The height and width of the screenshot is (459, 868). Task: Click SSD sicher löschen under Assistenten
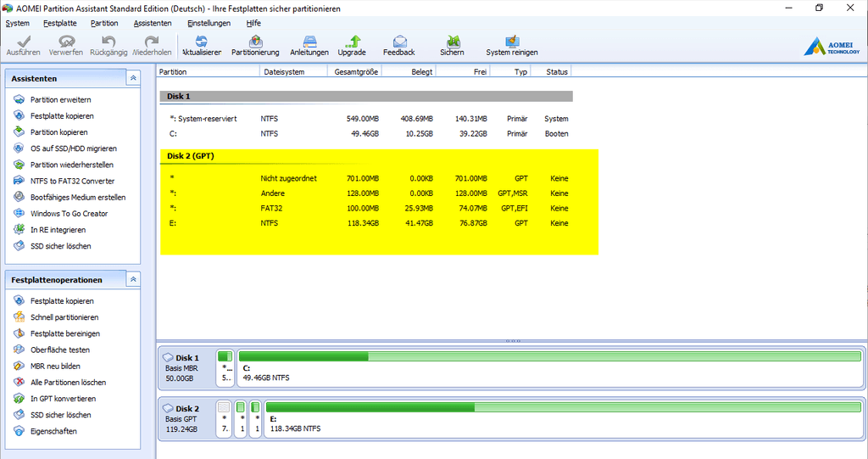tap(60, 246)
